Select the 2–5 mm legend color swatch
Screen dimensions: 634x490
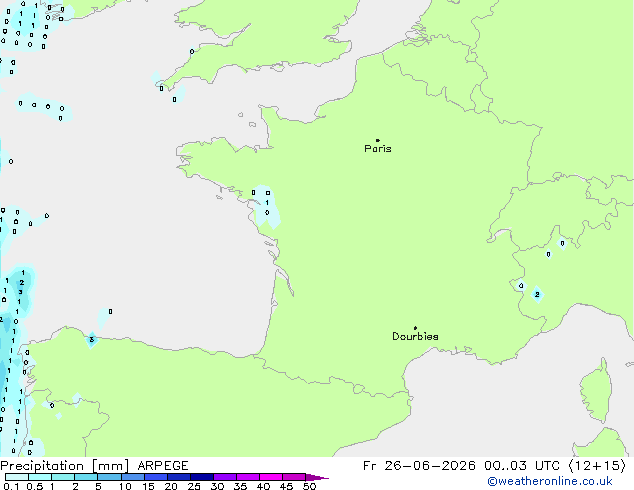[86, 477]
